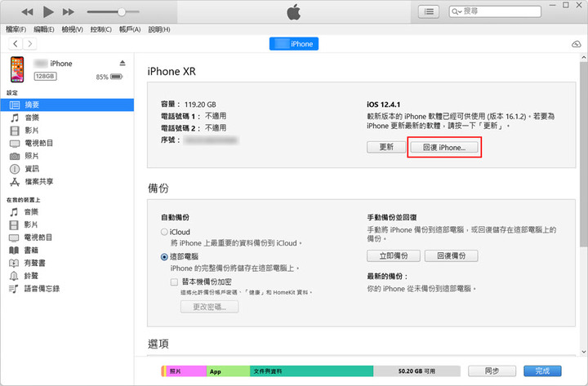Viewport: 588px width, 386px height.
Task: Select the 這部電腦 radio button
Action: [164, 257]
